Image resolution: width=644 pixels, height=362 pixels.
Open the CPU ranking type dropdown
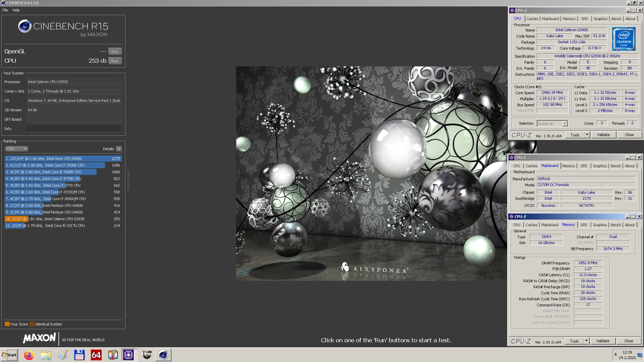(x=16, y=149)
